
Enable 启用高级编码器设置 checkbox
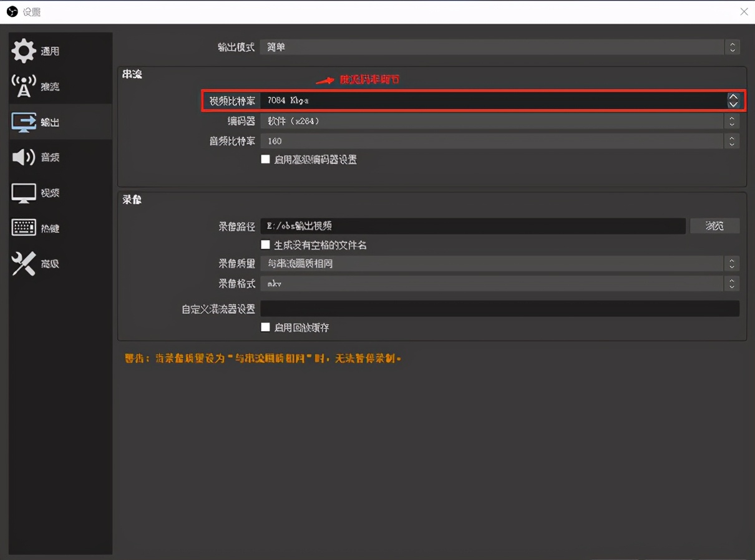point(265,159)
